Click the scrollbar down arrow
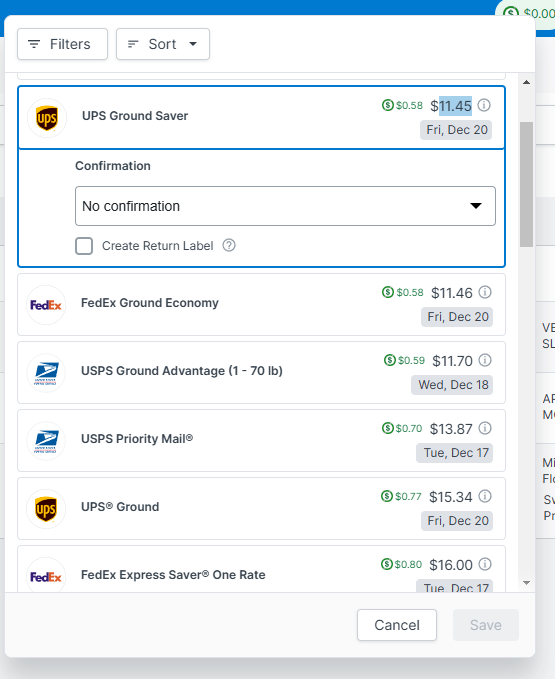This screenshot has height=679, width=555. pos(526,583)
